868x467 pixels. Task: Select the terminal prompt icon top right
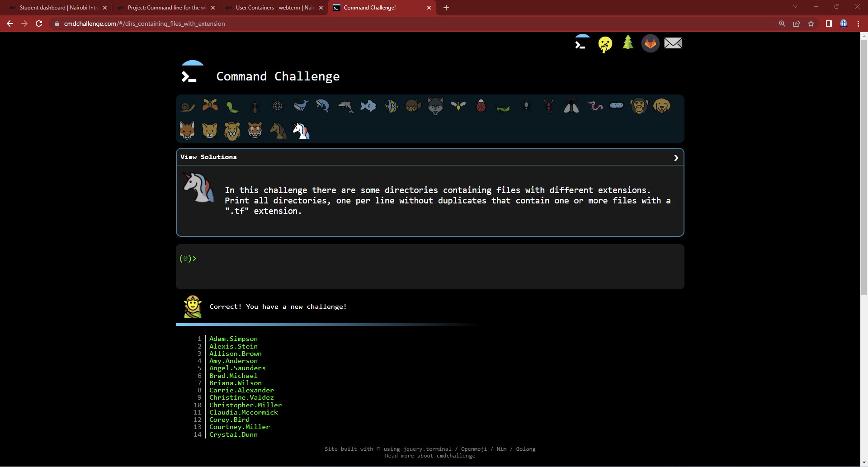click(581, 43)
